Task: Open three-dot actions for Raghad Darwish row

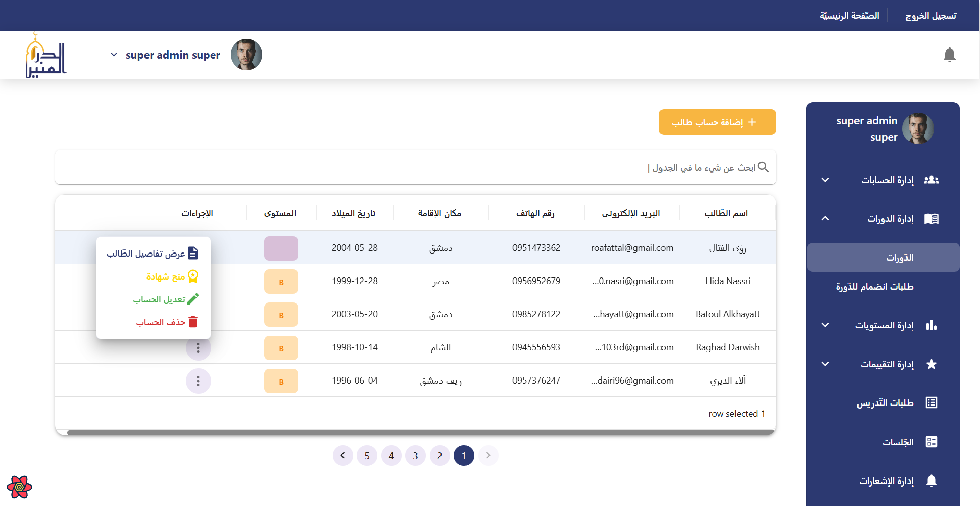Action: click(x=198, y=348)
